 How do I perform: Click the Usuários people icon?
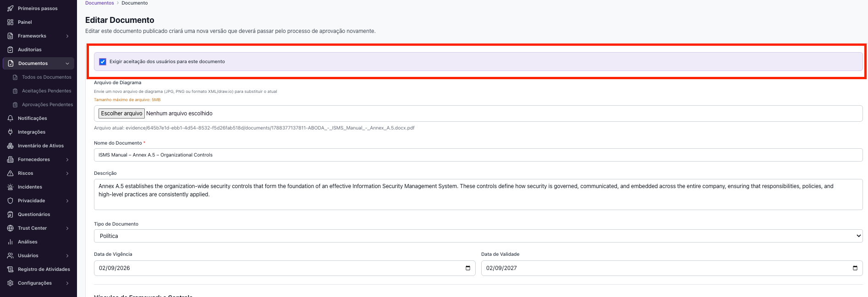click(10, 255)
